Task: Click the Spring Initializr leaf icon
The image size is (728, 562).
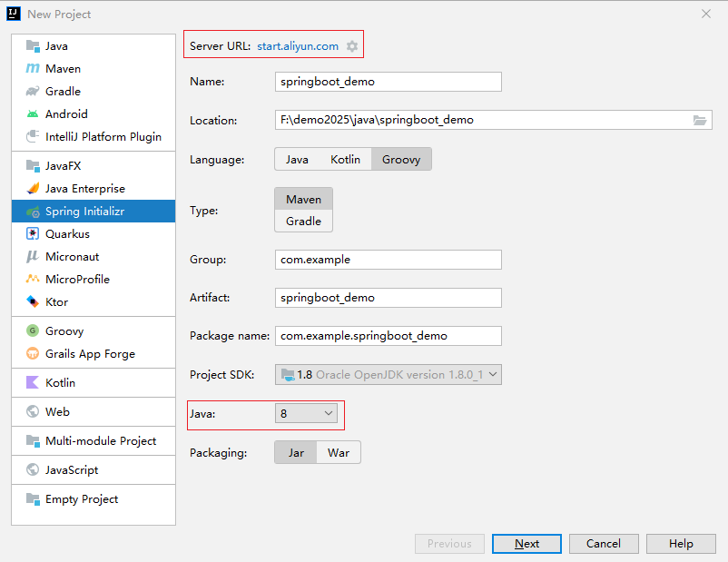Action: click(x=33, y=212)
